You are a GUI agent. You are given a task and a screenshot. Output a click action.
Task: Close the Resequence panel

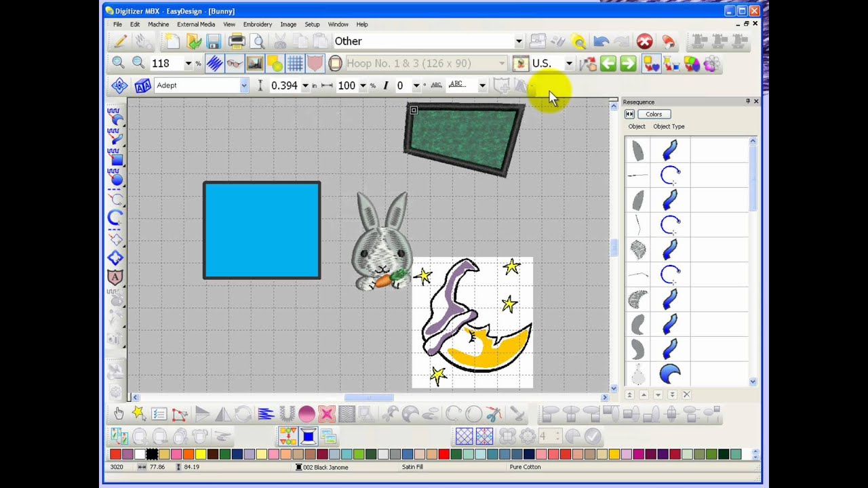coord(756,102)
